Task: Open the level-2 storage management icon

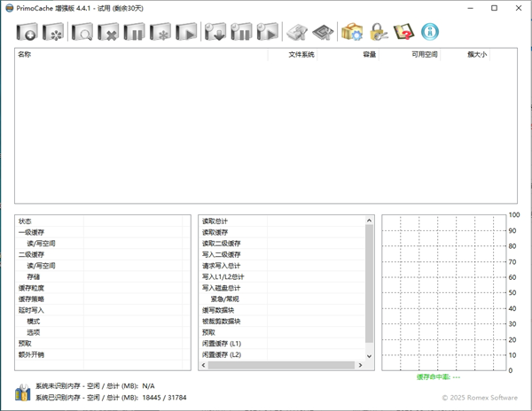Action: click(297, 32)
